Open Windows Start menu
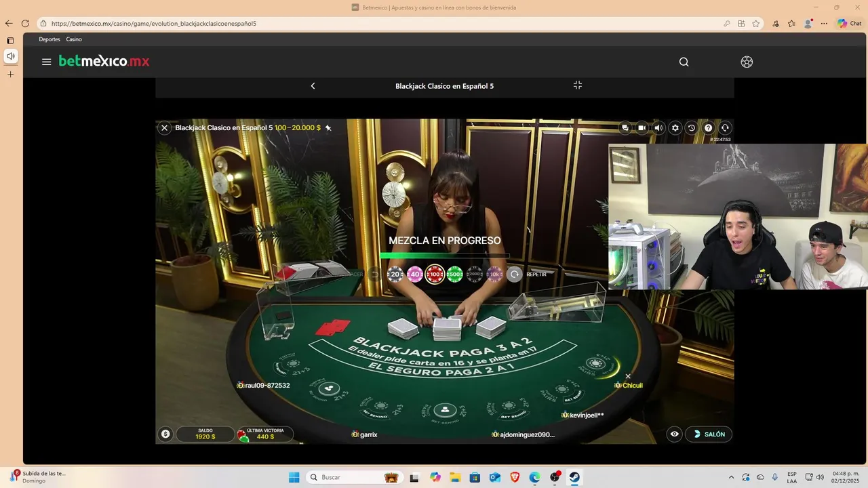Viewport: 868px width, 488px height. pos(294,477)
